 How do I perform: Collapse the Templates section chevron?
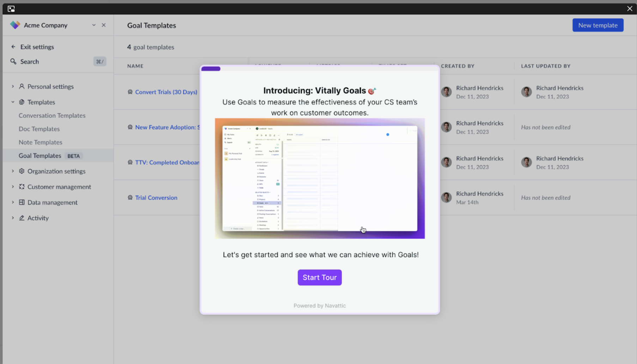point(13,102)
